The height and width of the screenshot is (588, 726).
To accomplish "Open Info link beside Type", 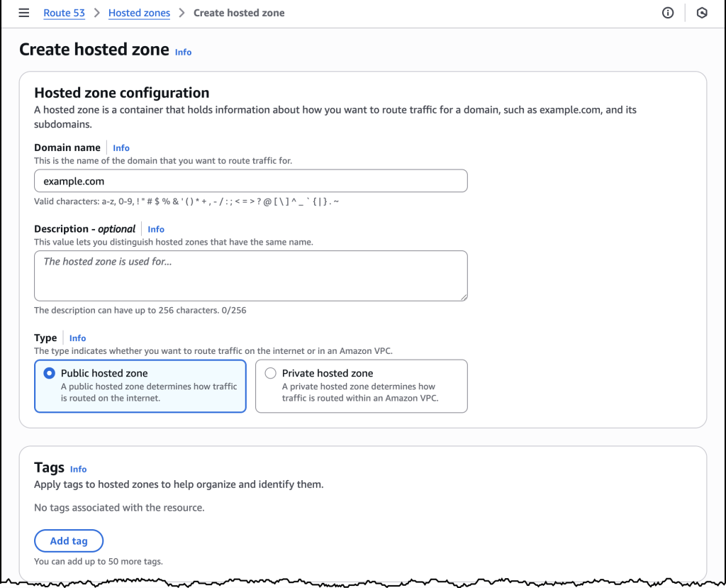I will coord(77,338).
